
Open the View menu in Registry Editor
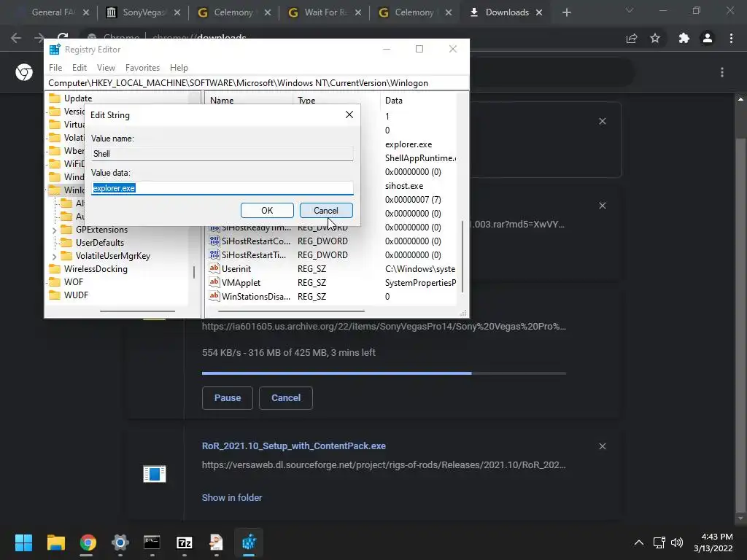pos(106,68)
